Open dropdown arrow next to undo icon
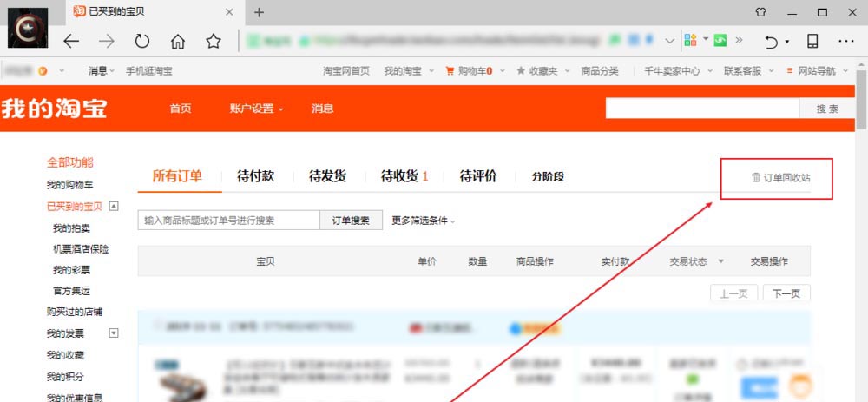Screen dimensions: 868x402 [x=787, y=42]
